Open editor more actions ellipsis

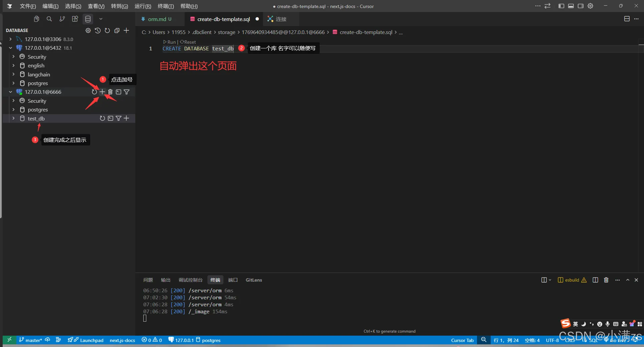(636, 19)
